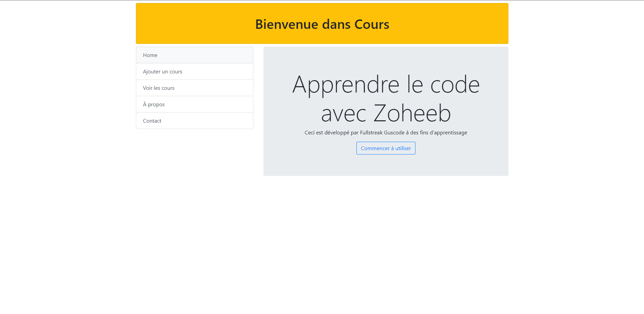644x314 pixels.
Task: Click 'Fullstreak Guscode' in the description text
Action: [x=382, y=133]
